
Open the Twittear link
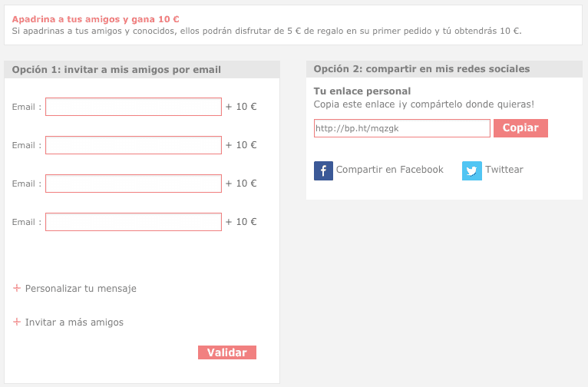pyautogui.click(x=504, y=170)
